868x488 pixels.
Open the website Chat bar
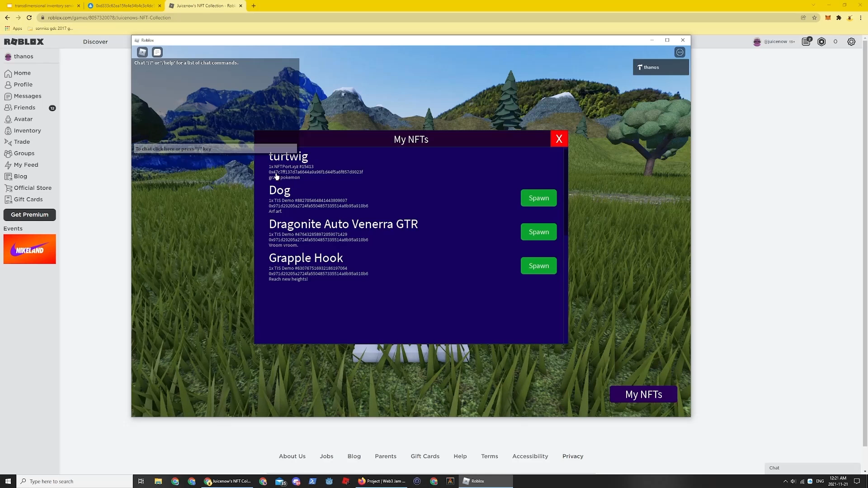pos(812,468)
